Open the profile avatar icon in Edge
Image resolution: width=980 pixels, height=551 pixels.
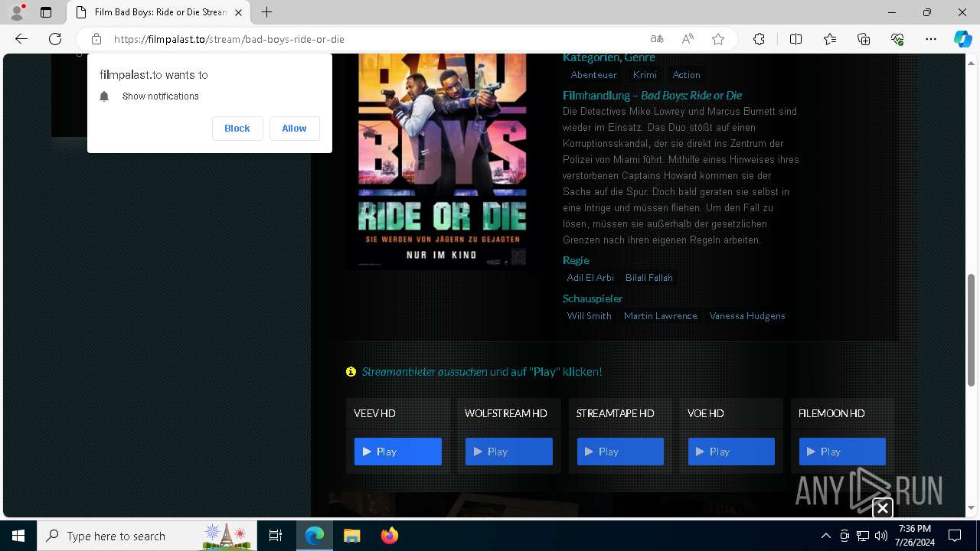tap(17, 12)
